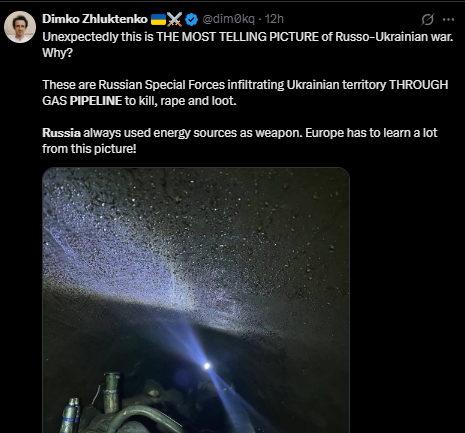Open the 12h timestamp permalink
The image size is (465, 433).
coord(274,19)
